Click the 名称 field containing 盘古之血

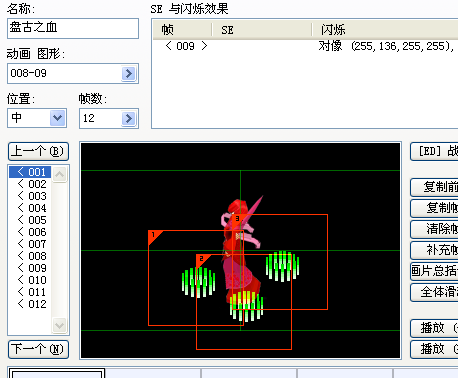point(73,28)
